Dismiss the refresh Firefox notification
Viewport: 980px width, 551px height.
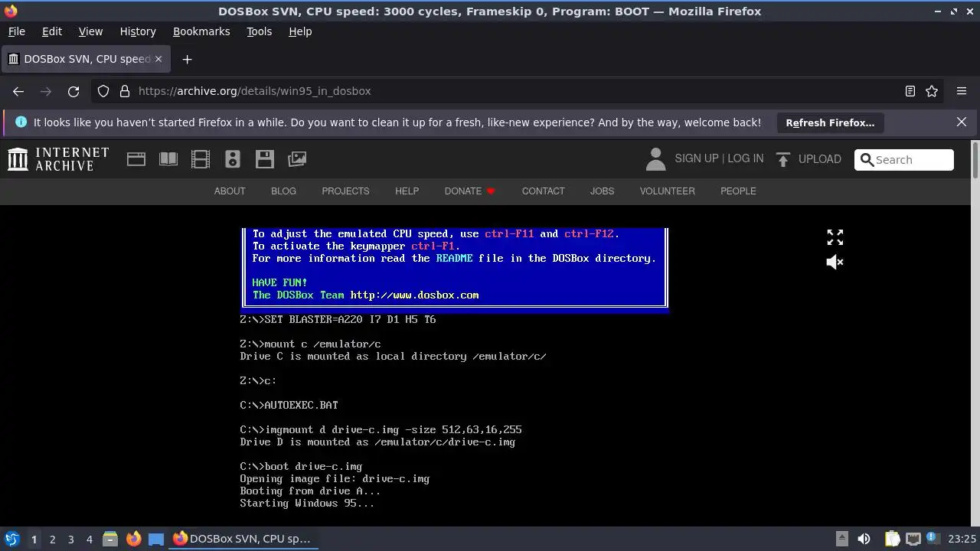pos(962,122)
